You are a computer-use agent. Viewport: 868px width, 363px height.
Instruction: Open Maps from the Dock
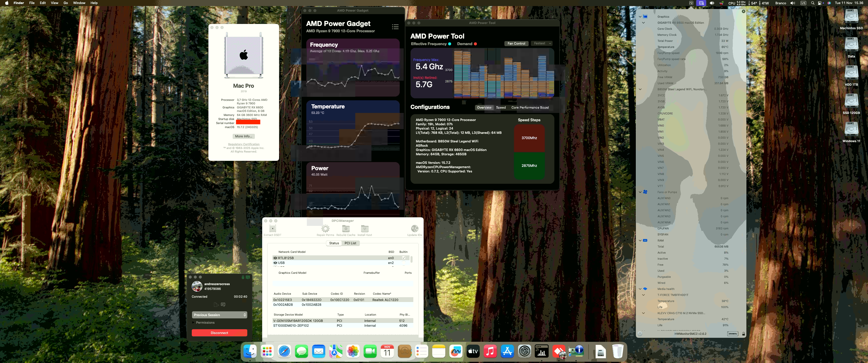336,352
